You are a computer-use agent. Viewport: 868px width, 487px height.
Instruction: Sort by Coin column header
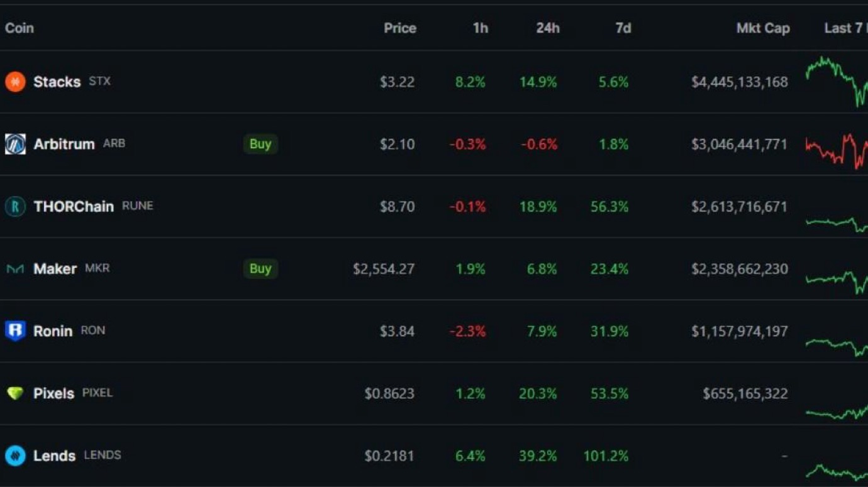(19, 28)
